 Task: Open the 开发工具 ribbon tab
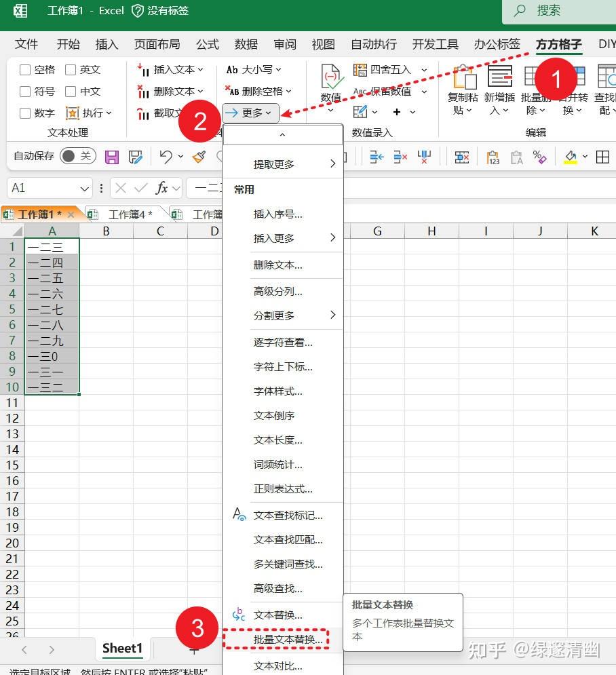tap(436, 44)
